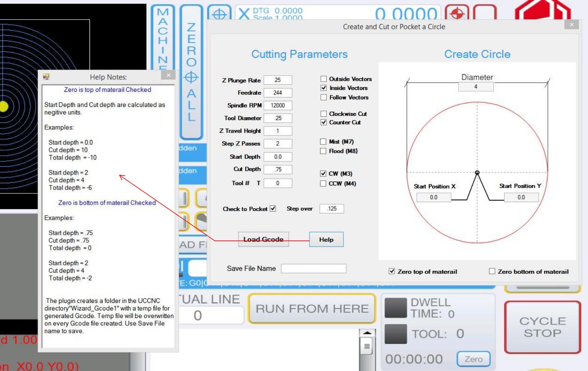
Task: Click 'Zero is top of materail Checked' heading
Action: tap(107, 90)
